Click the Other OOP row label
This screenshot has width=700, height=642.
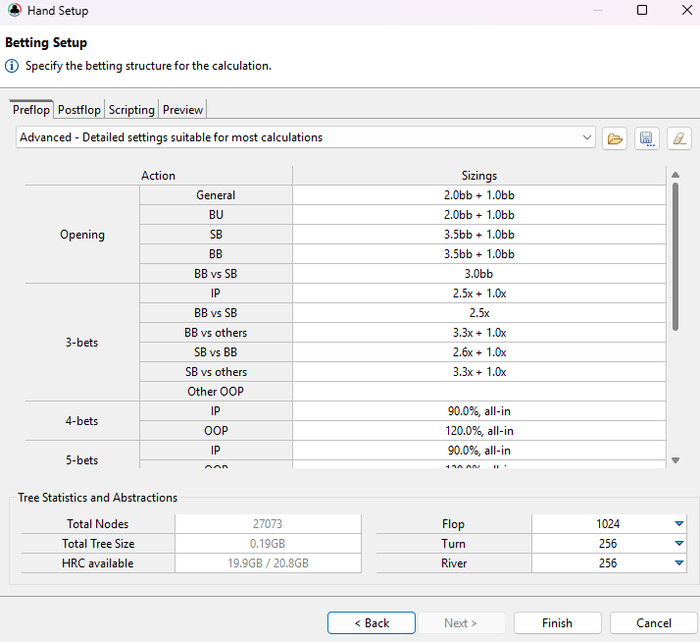[216, 392]
